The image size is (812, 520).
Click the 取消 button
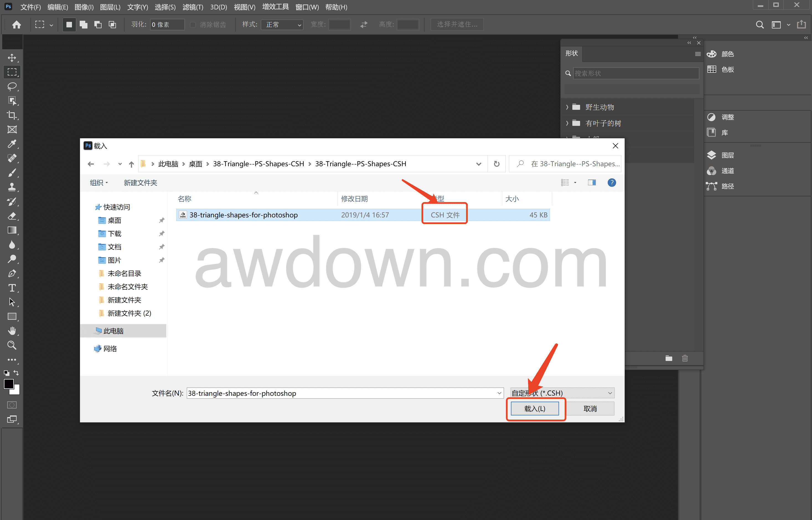point(590,409)
